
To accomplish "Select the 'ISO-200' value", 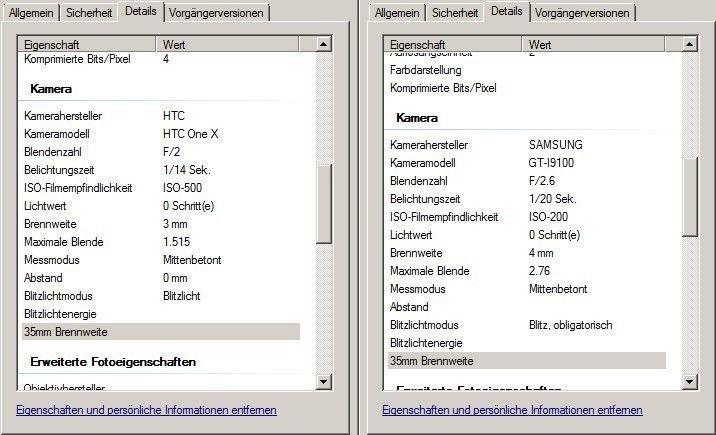I will (548, 217).
